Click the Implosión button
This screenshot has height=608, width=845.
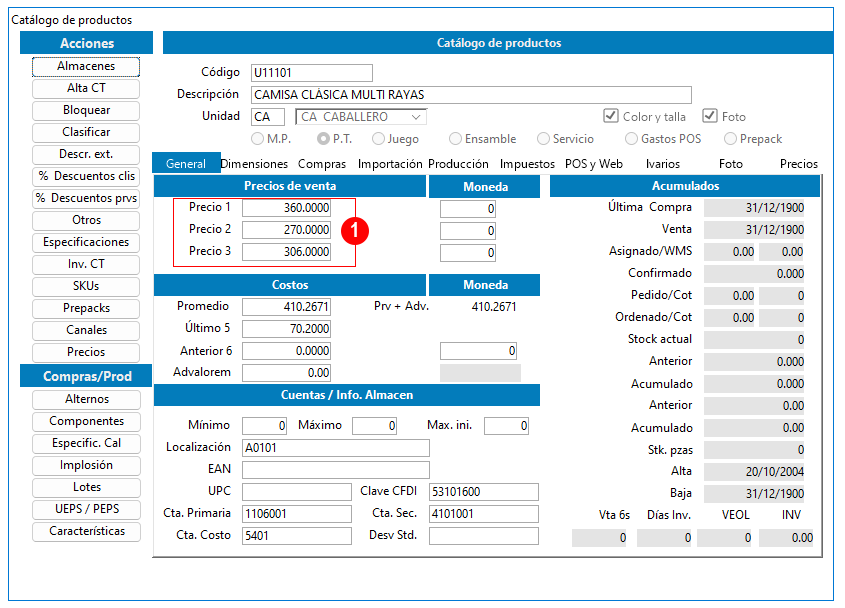pyautogui.click(x=86, y=466)
